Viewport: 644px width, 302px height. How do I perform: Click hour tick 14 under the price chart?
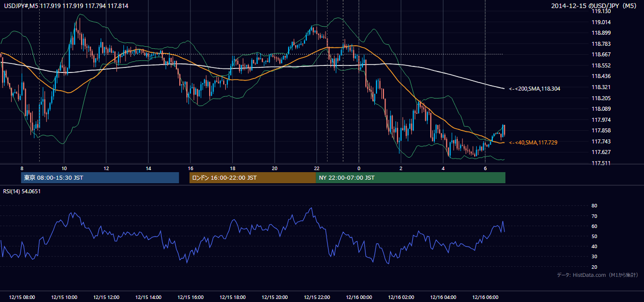pos(148,168)
